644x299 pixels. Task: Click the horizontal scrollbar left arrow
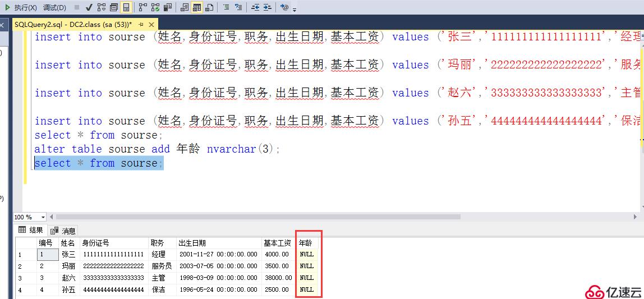52,217
